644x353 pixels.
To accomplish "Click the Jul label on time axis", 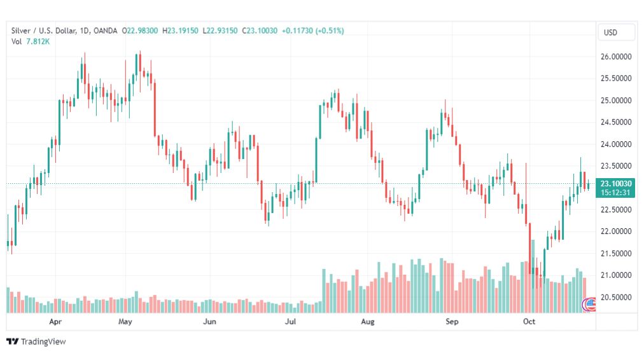I will point(290,321).
